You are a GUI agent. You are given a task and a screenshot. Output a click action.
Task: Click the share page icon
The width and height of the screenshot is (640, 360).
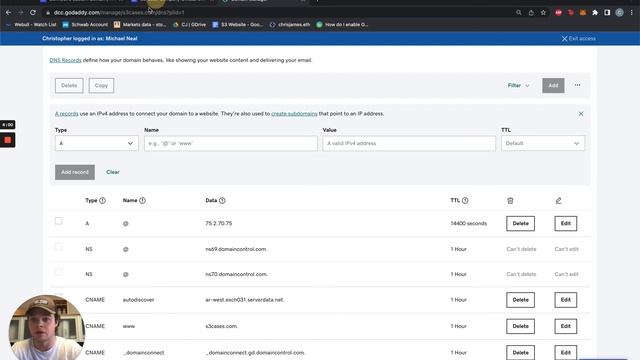pyautogui.click(x=531, y=13)
